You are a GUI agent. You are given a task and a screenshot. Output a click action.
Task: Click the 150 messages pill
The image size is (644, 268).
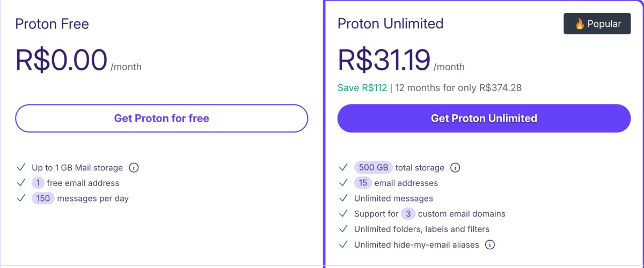[43, 198]
